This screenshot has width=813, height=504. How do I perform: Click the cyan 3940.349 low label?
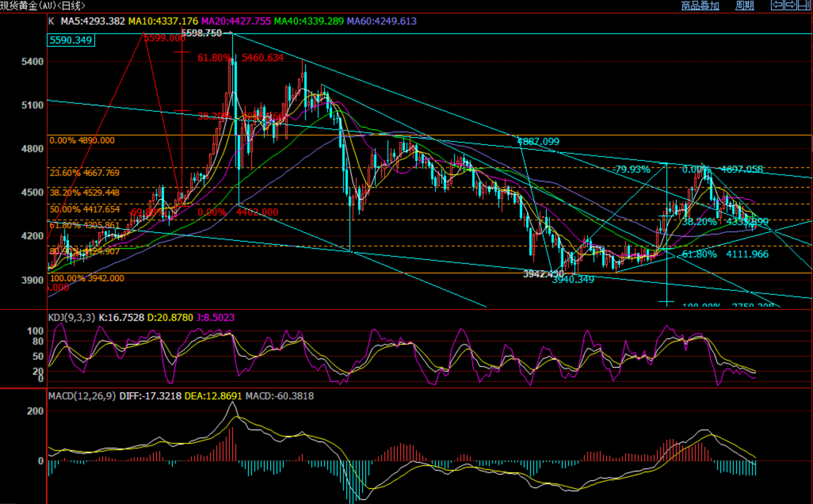(x=573, y=279)
